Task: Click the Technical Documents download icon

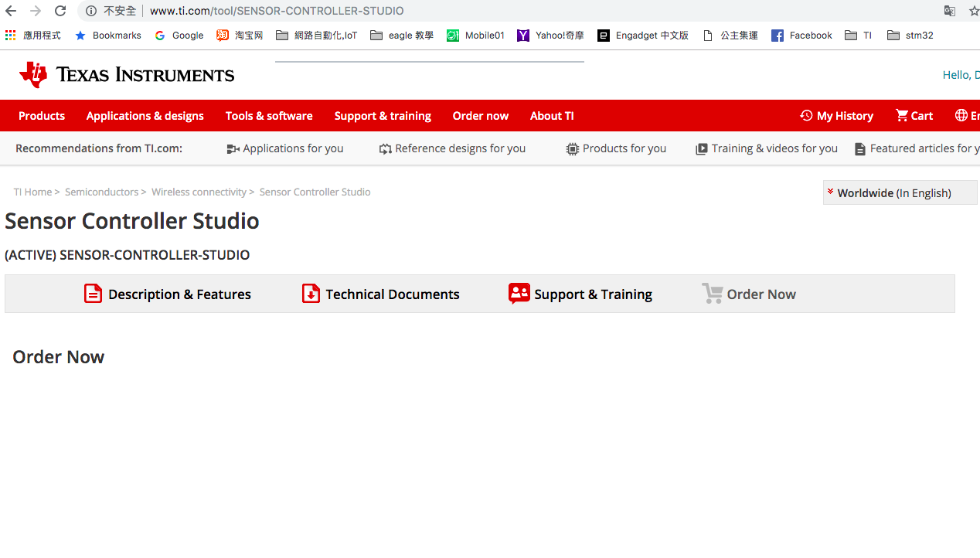Action: pyautogui.click(x=311, y=294)
